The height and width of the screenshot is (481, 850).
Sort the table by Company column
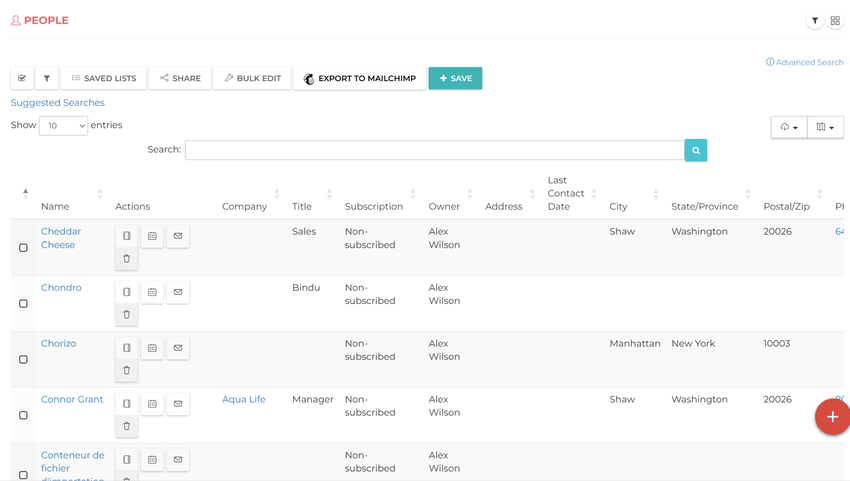coord(245,206)
